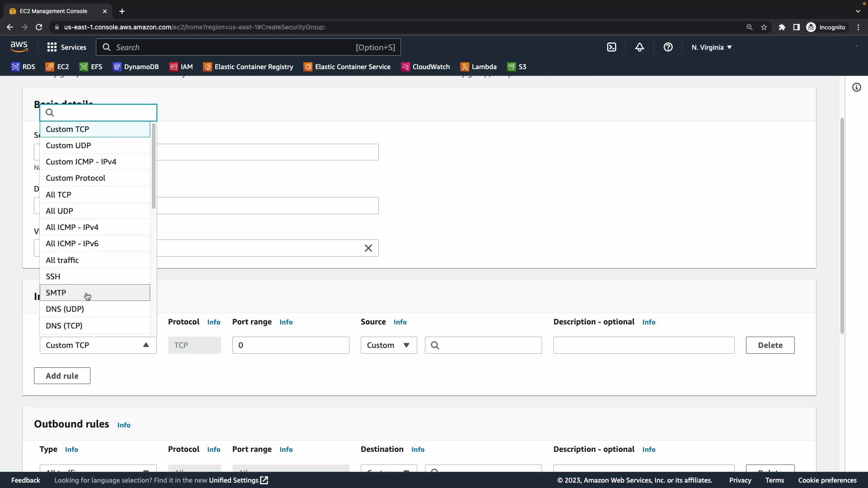This screenshot has width=868, height=488.
Task: Select SMTP from type list
Action: 56,293
